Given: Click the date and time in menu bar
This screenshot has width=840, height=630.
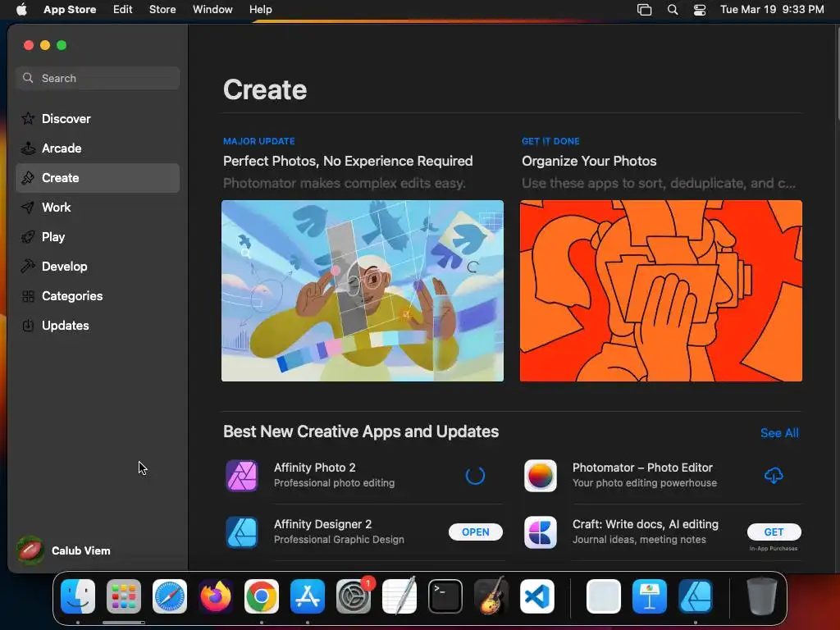Looking at the screenshot, I should coord(772,9).
